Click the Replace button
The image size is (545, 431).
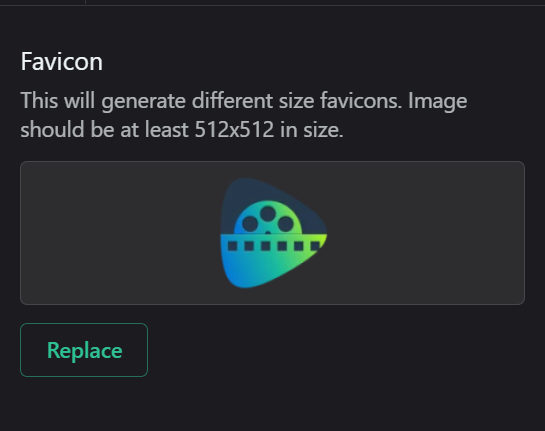pos(84,350)
